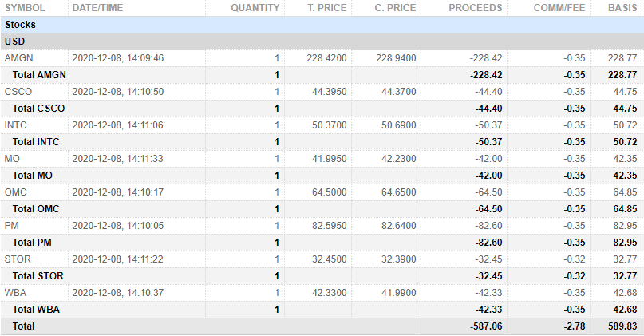Click the C. Price value 82.6400
Viewport: 644px width, 336px height.
point(398,226)
